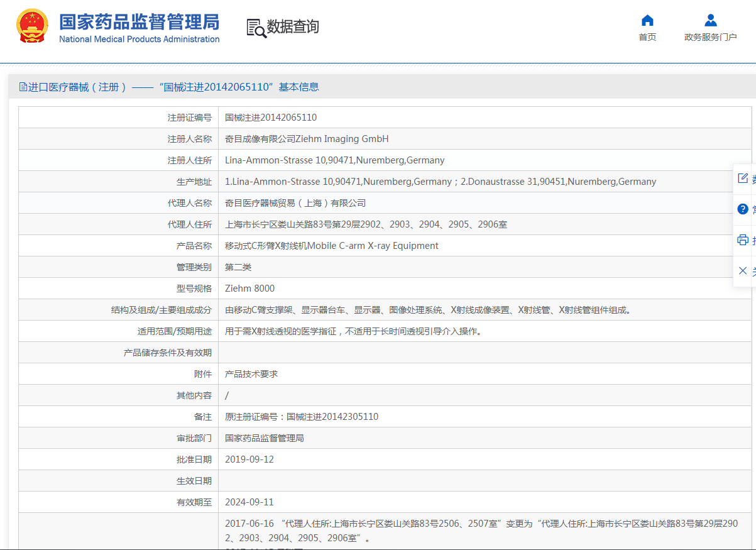Select product name Mobile C-arm X-ray Equipment

332,246
